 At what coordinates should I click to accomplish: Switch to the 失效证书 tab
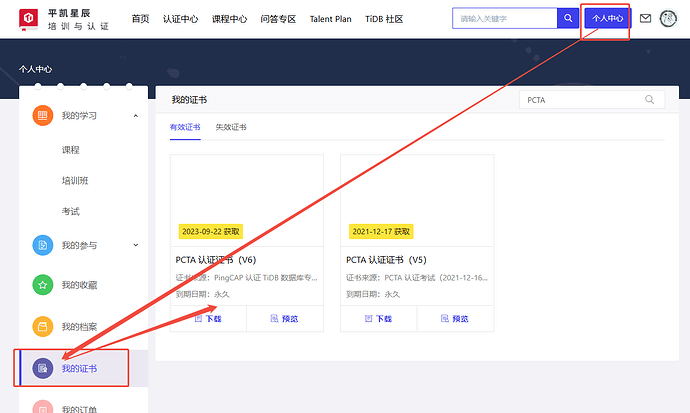click(x=231, y=128)
